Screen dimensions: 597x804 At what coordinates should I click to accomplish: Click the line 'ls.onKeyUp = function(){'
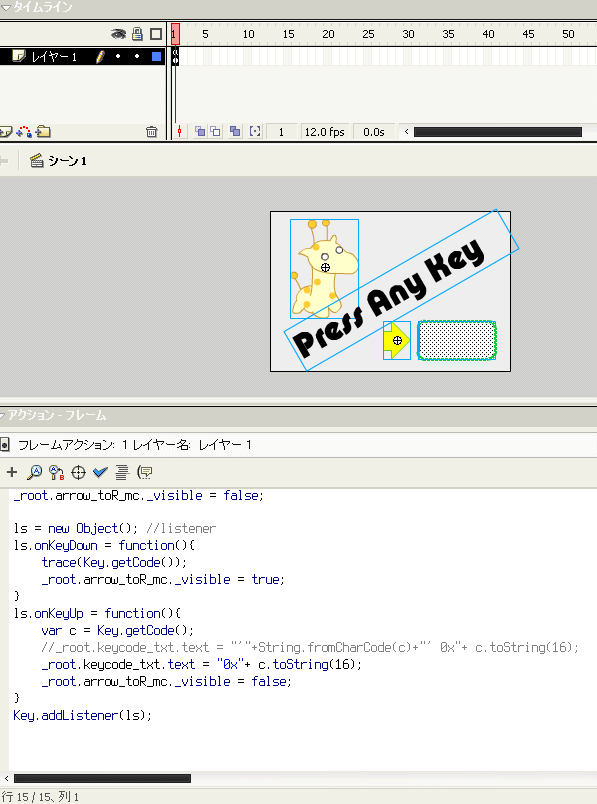click(97, 613)
